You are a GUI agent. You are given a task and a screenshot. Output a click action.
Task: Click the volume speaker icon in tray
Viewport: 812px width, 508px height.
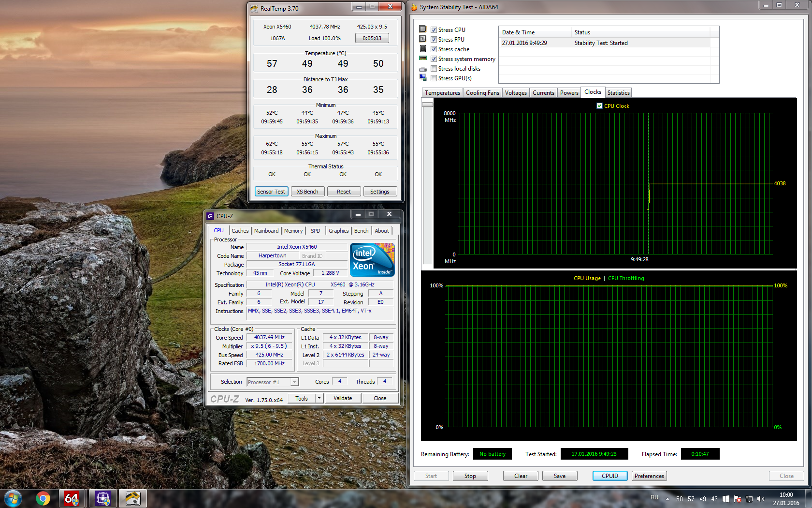point(761,499)
